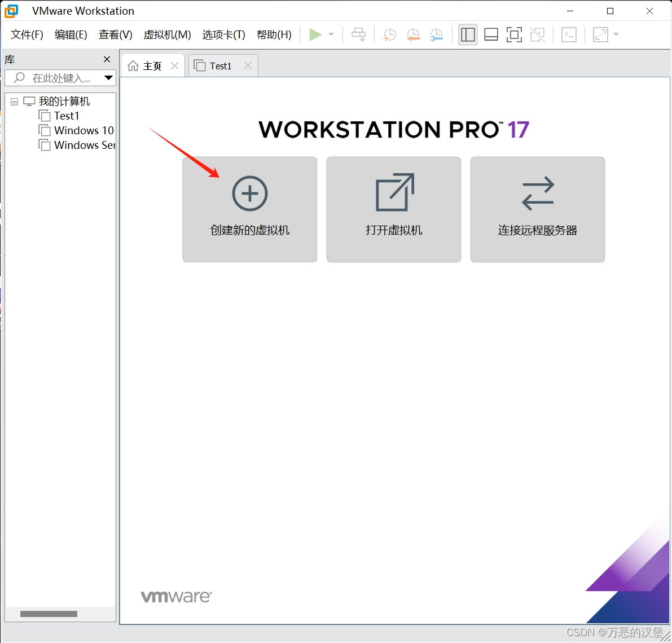672x643 pixels.
Task: Open the 文件(F) menu
Action: pos(27,35)
